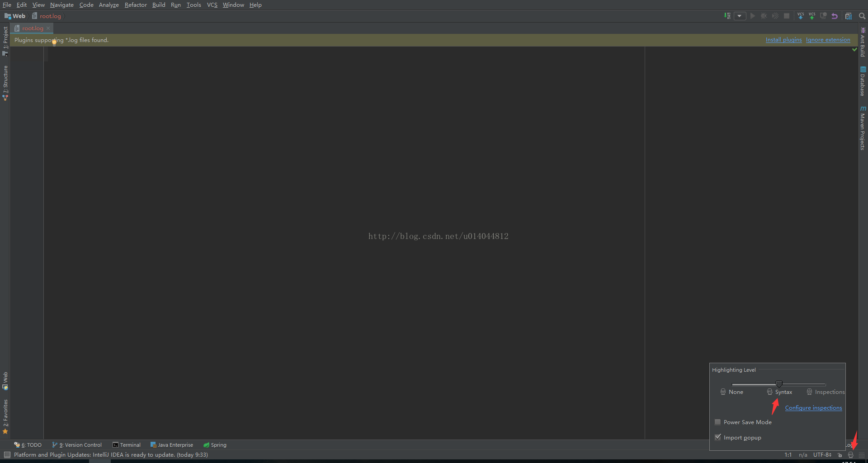The image size is (868, 463).
Task: Open the VCS menu
Action: (x=212, y=5)
